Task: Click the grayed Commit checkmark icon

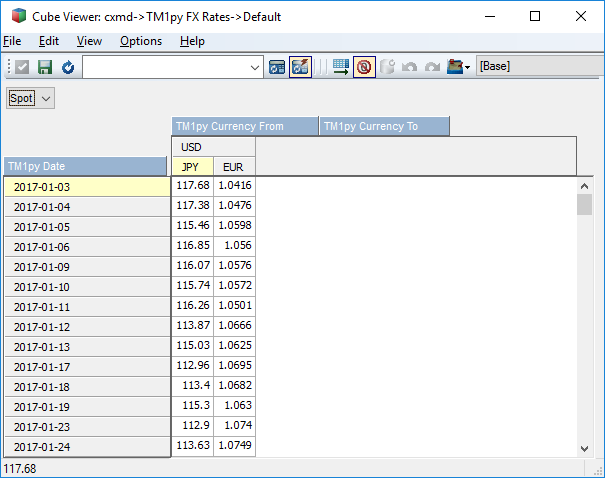Action: pyautogui.click(x=22, y=67)
